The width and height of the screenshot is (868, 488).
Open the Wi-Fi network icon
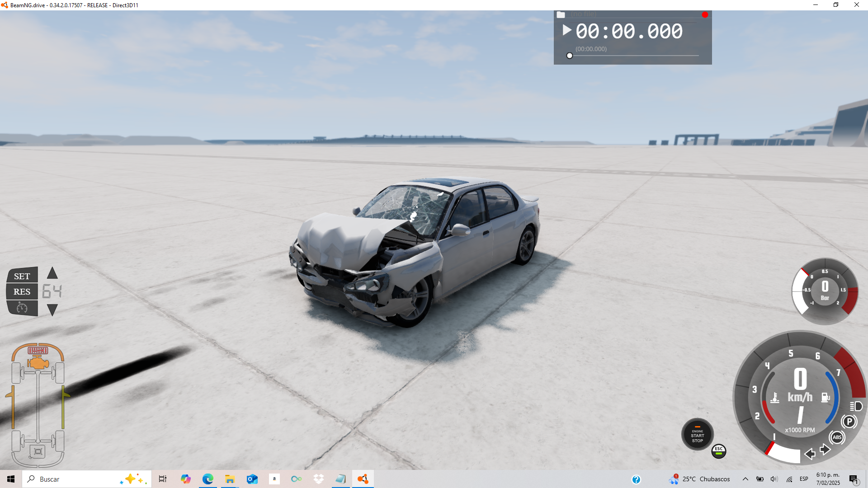(789, 479)
